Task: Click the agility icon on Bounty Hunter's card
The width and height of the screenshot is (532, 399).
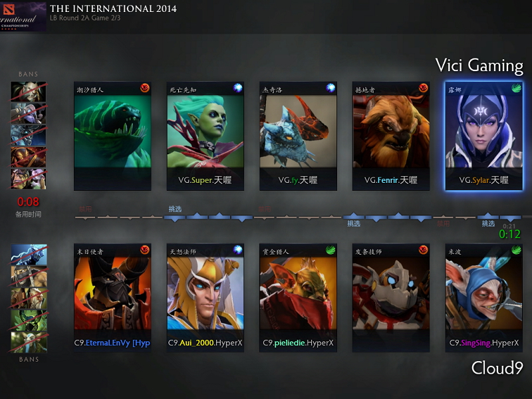Action: [331, 250]
